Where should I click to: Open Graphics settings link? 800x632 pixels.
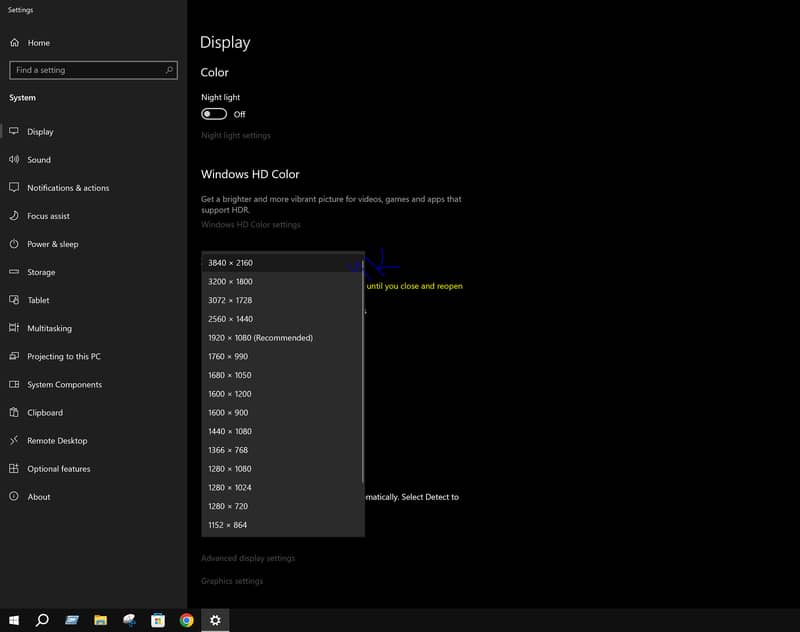click(232, 581)
